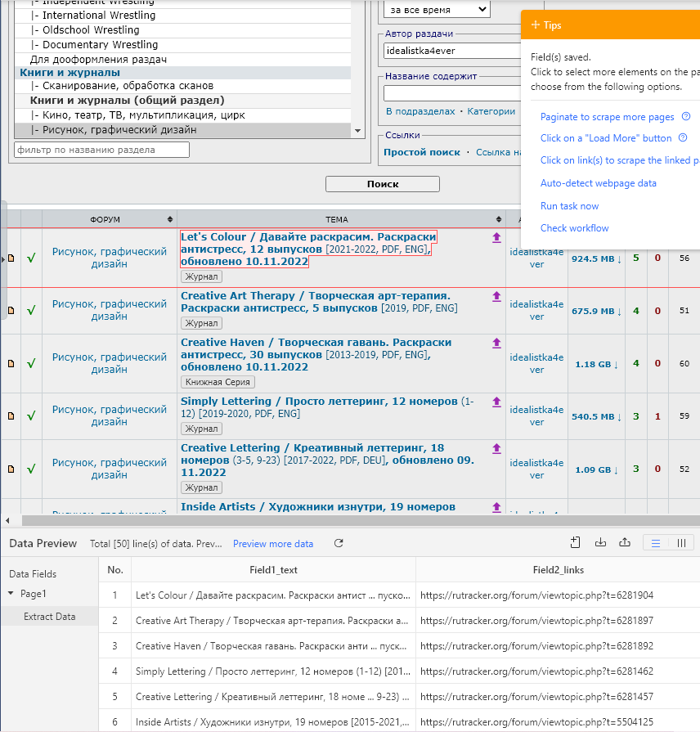Select 'Oldschool Wrestling' in forum list
The image size is (700, 732).
pyautogui.click(x=183, y=30)
